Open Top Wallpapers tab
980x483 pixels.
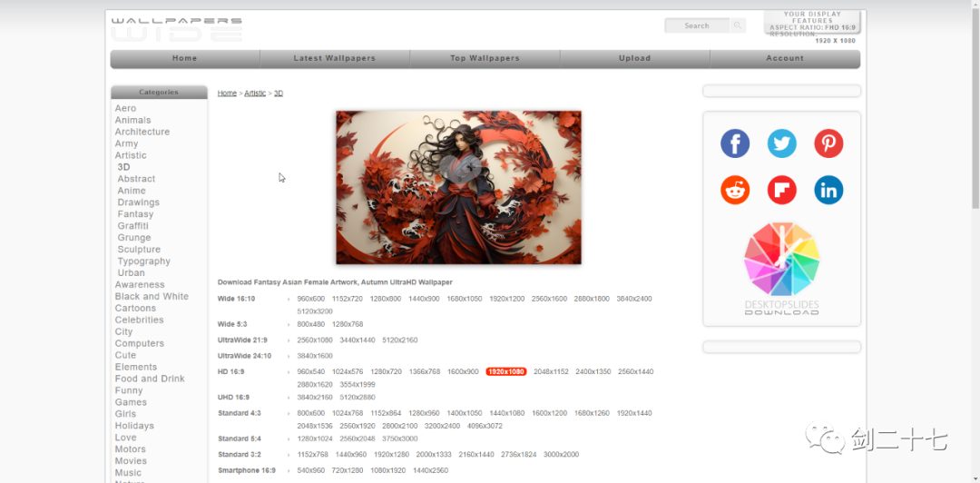pyautogui.click(x=485, y=58)
